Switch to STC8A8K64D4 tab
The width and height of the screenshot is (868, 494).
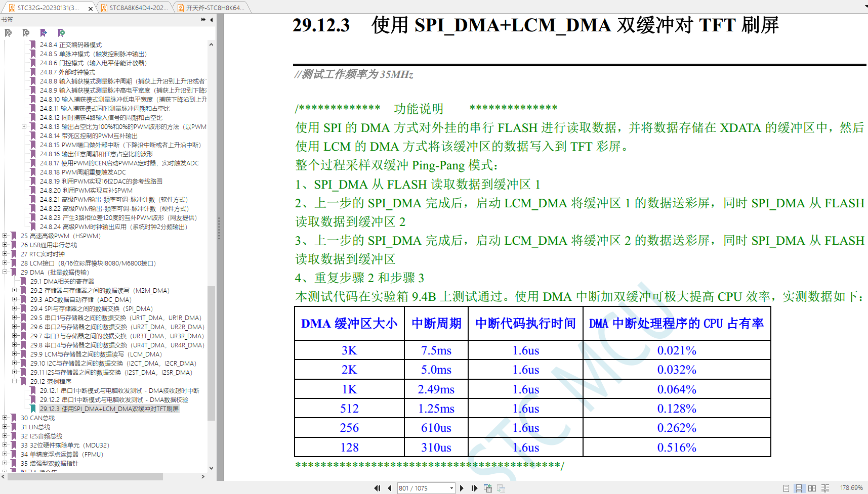(x=134, y=8)
